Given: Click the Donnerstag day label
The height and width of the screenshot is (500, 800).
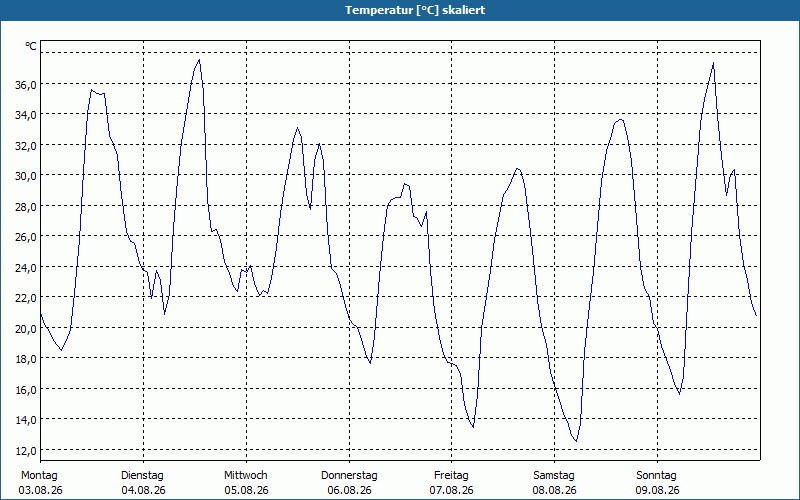Looking at the screenshot, I should (x=349, y=476).
